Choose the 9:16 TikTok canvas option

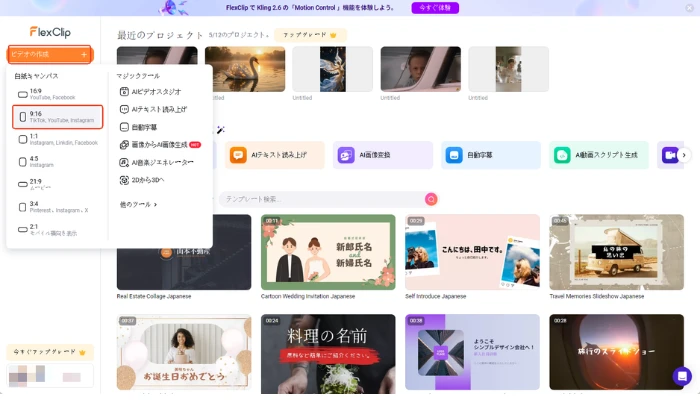coord(58,117)
